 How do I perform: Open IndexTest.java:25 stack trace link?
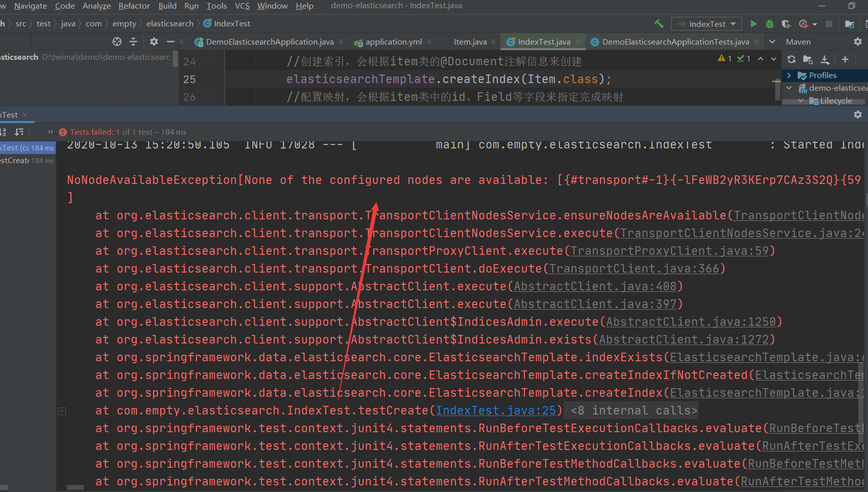(x=496, y=410)
